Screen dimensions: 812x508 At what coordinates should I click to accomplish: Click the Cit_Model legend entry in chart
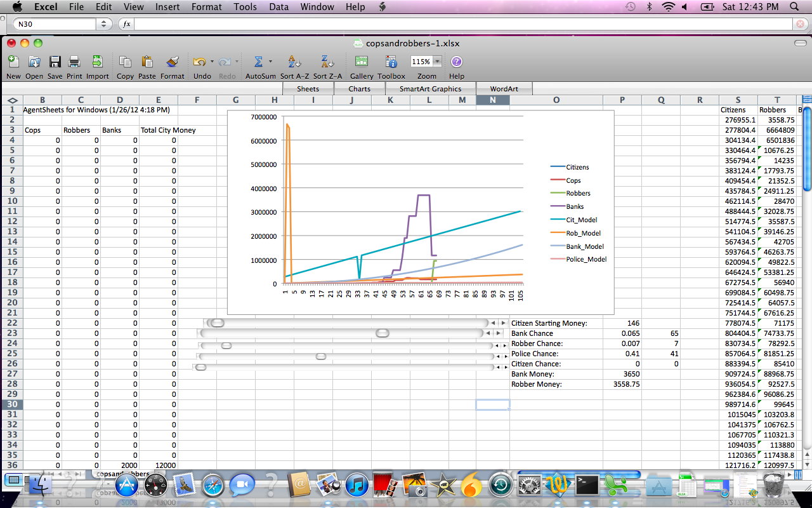tap(574, 220)
